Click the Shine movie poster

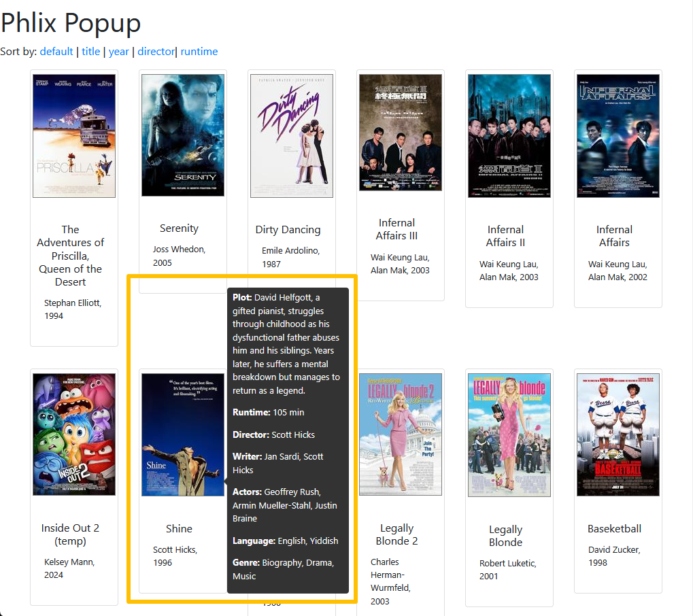tap(183, 435)
